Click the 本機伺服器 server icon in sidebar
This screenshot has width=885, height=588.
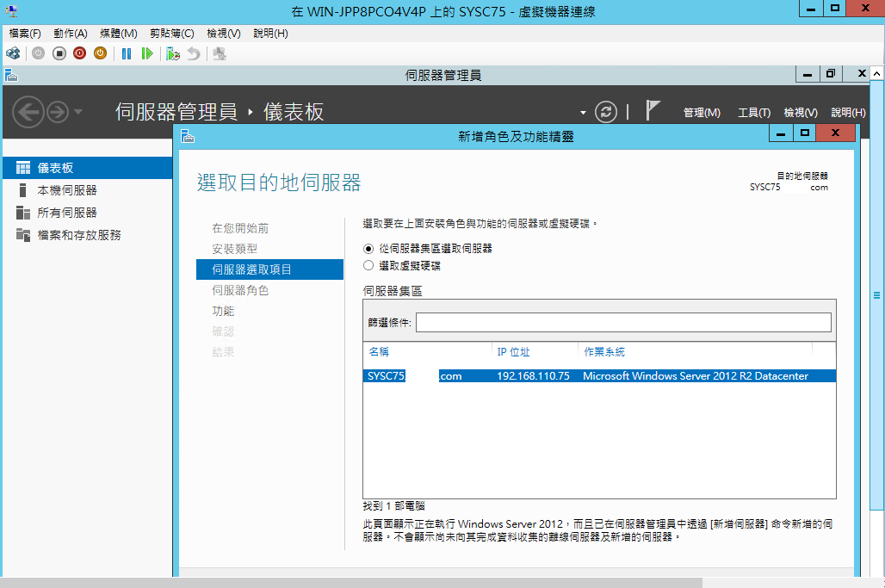(22, 190)
